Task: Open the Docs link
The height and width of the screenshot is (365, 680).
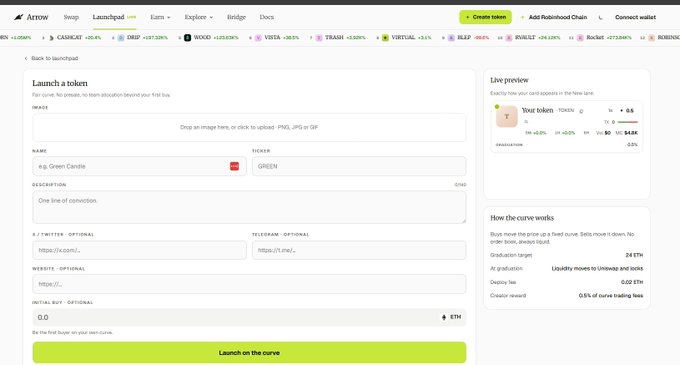Action: (267, 17)
